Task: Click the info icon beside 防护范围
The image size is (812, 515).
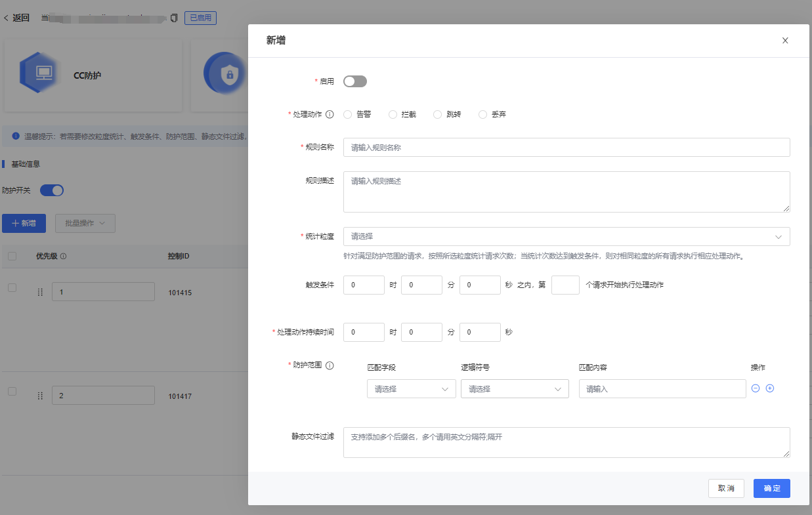Action: pyautogui.click(x=330, y=365)
